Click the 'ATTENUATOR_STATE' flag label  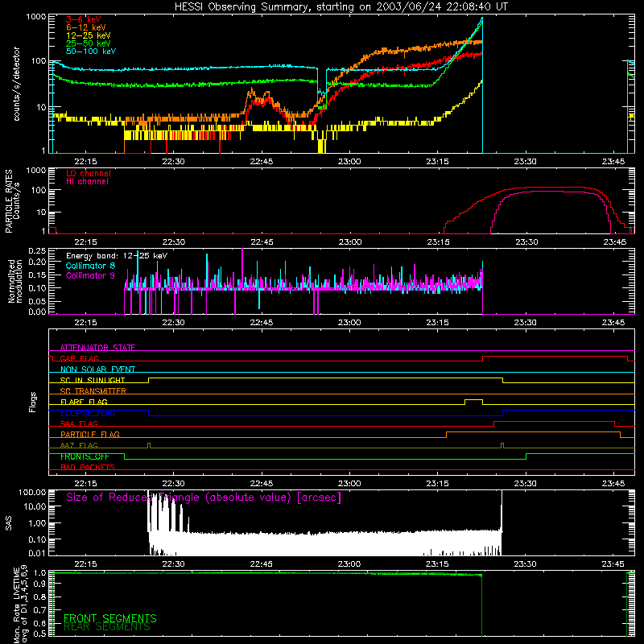point(97,348)
